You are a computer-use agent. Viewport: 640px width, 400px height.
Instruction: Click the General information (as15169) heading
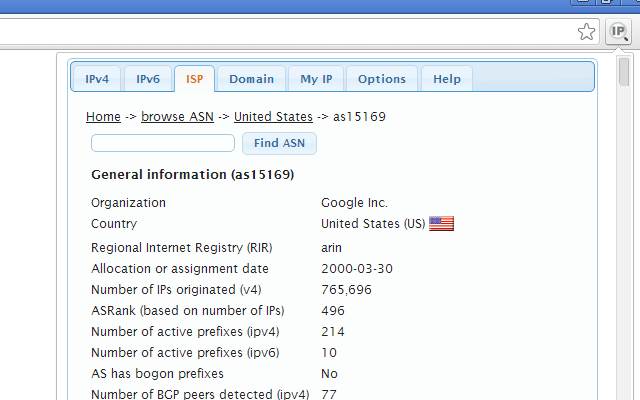click(x=192, y=174)
